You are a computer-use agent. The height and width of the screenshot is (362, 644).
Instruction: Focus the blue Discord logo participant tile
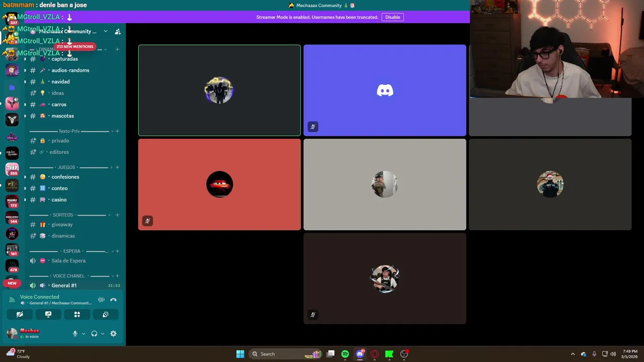tap(385, 90)
